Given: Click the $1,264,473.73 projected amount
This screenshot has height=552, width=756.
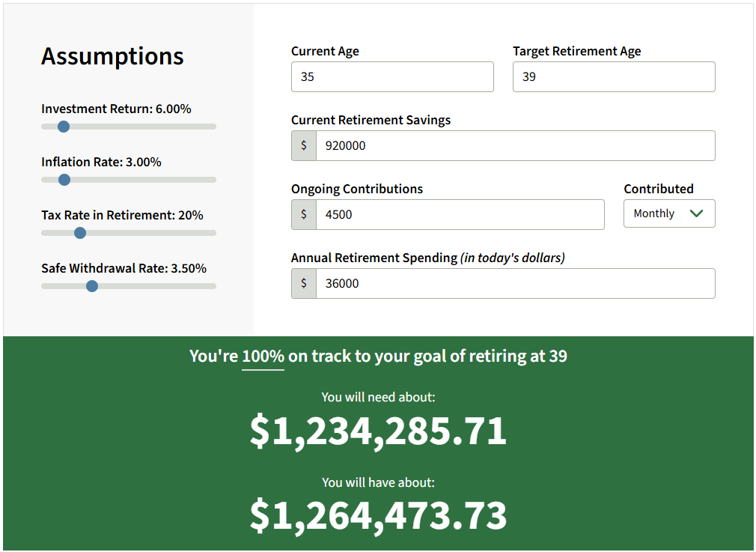Looking at the screenshot, I should (x=378, y=516).
